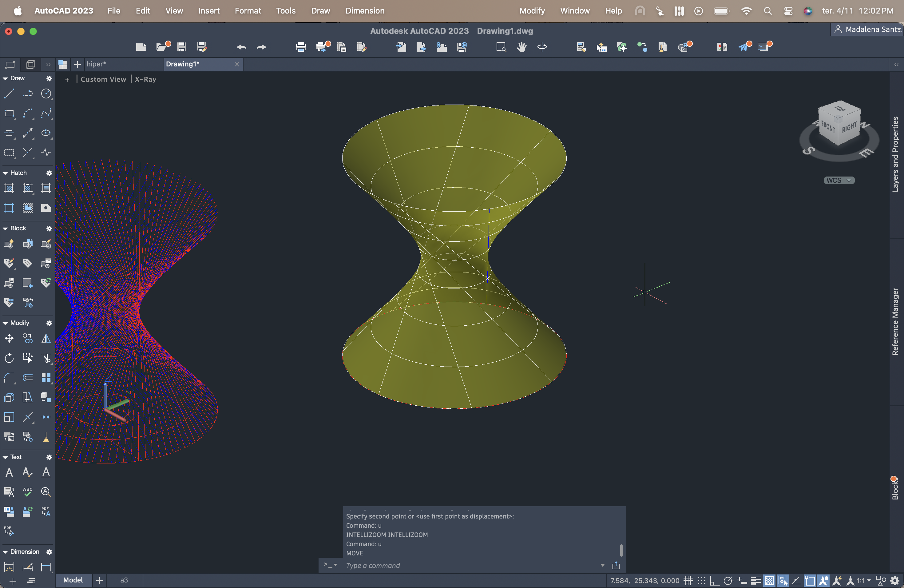
Task: Click the Pan hand icon in toolbar
Action: pyautogui.click(x=521, y=47)
